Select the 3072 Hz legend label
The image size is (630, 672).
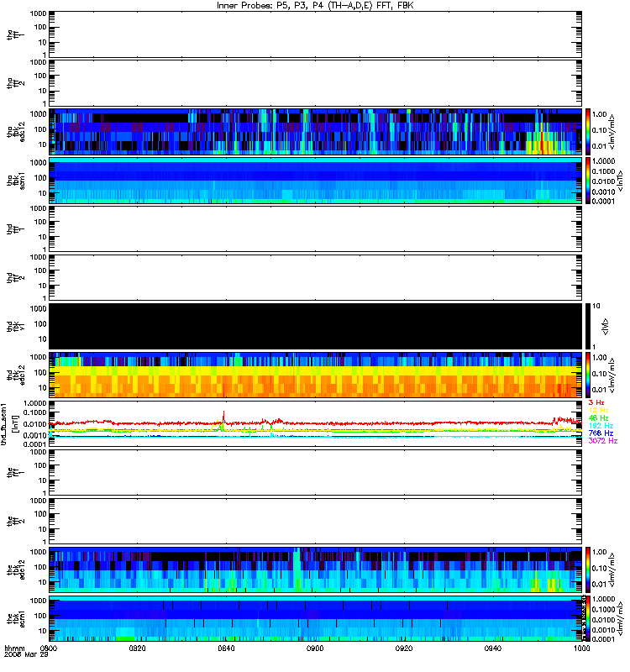coord(602,441)
